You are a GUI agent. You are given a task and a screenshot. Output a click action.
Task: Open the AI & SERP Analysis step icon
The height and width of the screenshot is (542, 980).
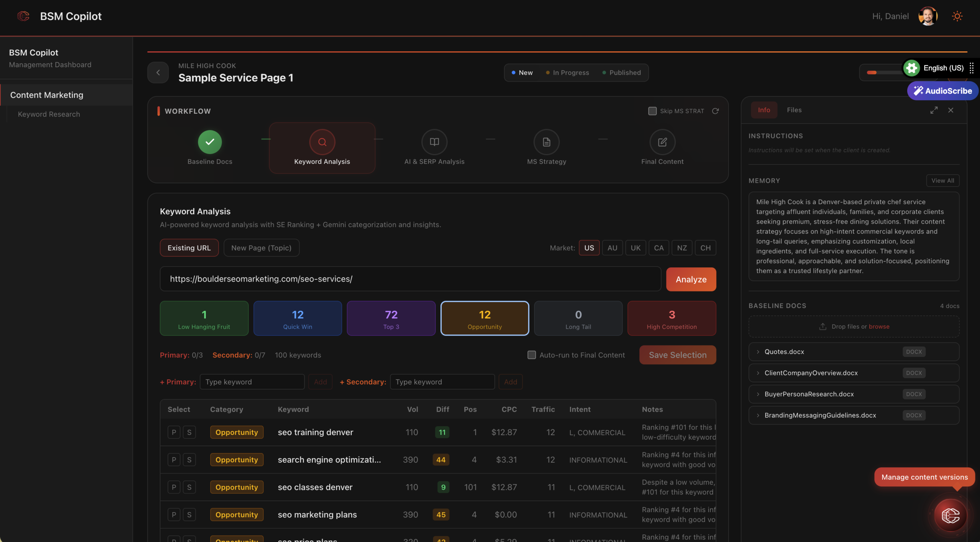[434, 142]
